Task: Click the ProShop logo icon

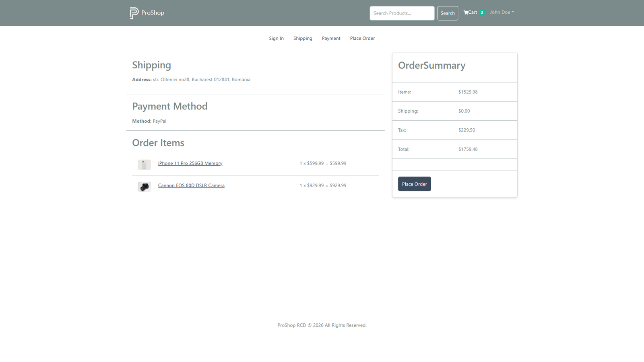Action: pyautogui.click(x=134, y=13)
